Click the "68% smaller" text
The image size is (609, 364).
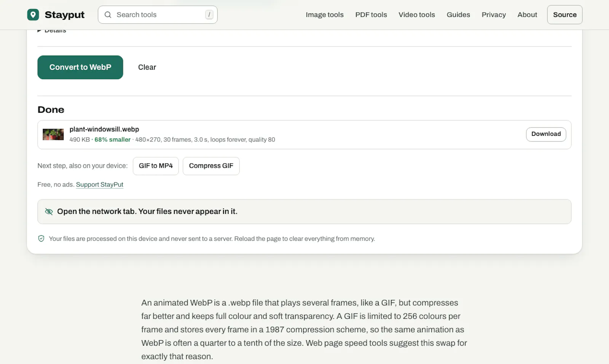(x=113, y=140)
